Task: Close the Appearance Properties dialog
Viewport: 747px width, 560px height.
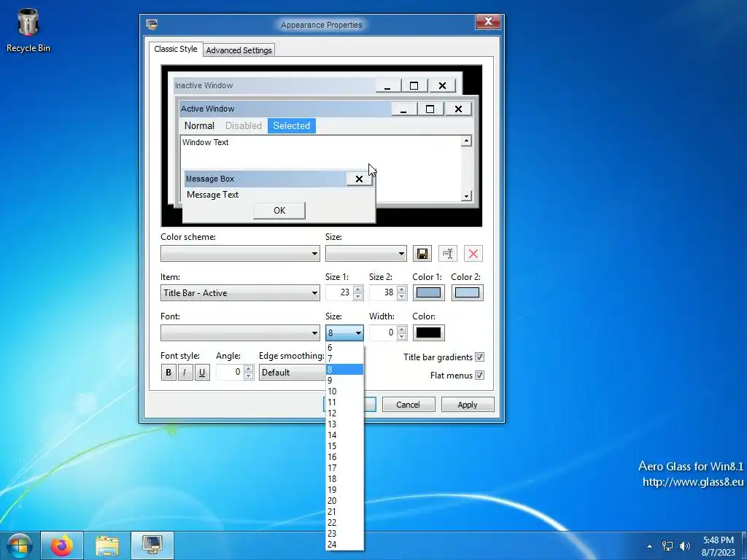Action: click(x=488, y=21)
